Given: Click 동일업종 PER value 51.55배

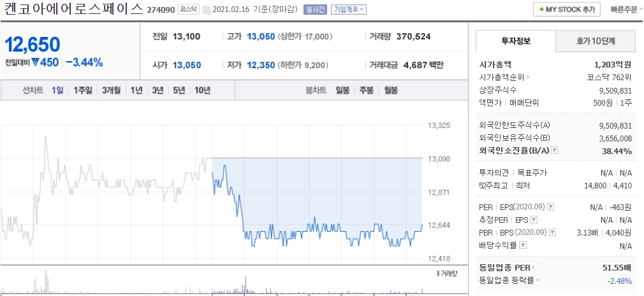Looking at the screenshot, I should [617, 268].
